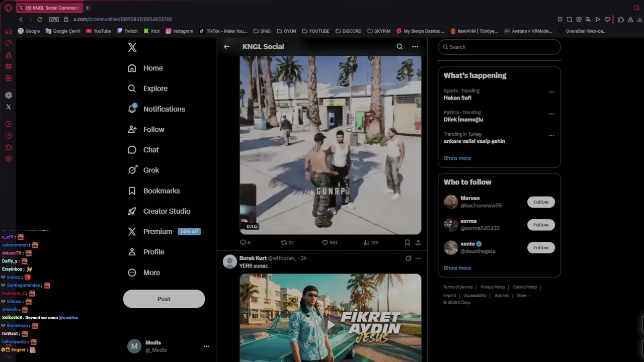
Task: Open the DISCORD bookmarks folder
Action: tap(348, 31)
